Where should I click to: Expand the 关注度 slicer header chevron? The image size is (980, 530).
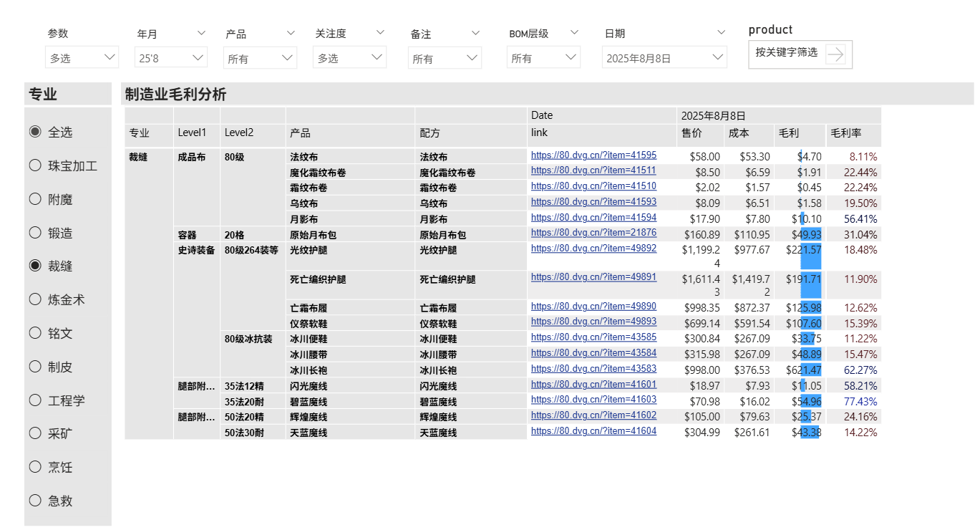(380, 33)
